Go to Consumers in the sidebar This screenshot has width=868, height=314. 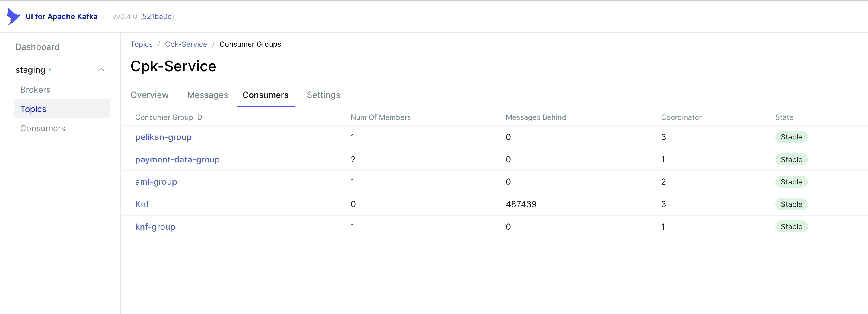pyautogui.click(x=43, y=128)
